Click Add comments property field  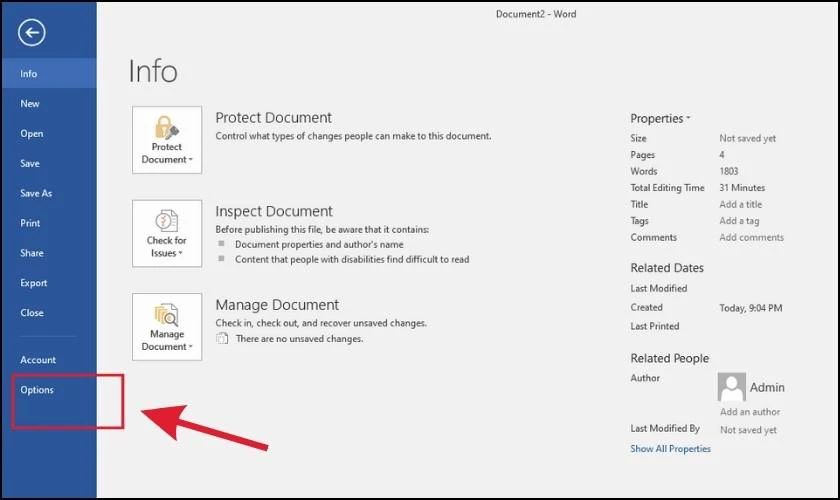[x=751, y=237]
